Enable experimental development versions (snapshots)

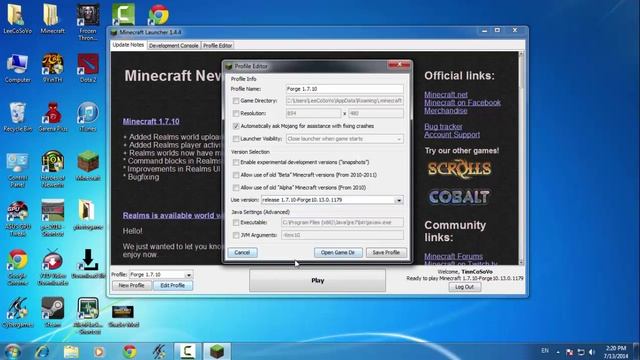[x=236, y=162]
